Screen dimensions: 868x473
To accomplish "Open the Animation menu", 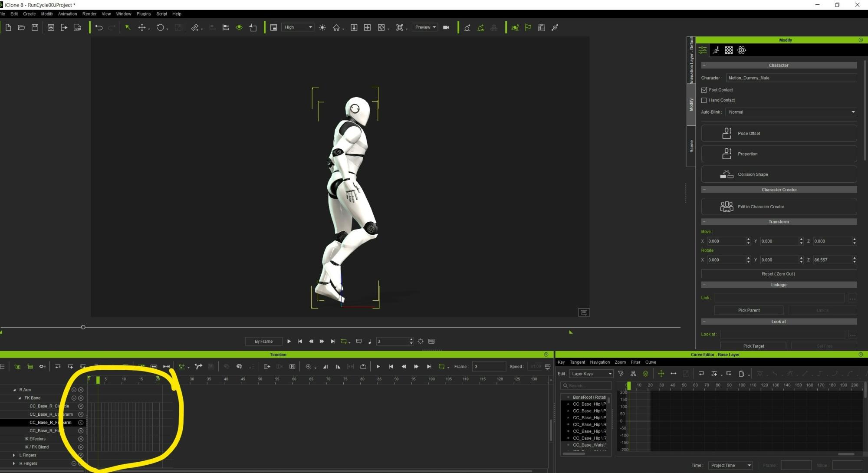I will [x=67, y=14].
